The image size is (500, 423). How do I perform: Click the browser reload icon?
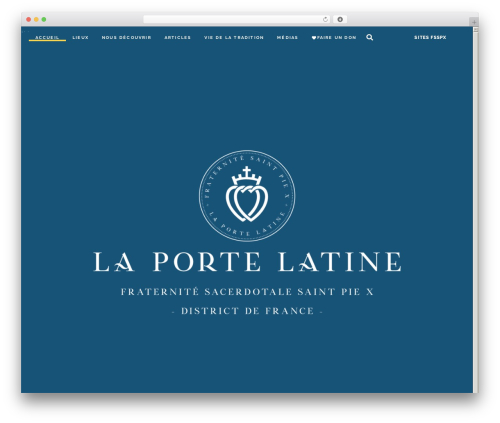[x=325, y=19]
